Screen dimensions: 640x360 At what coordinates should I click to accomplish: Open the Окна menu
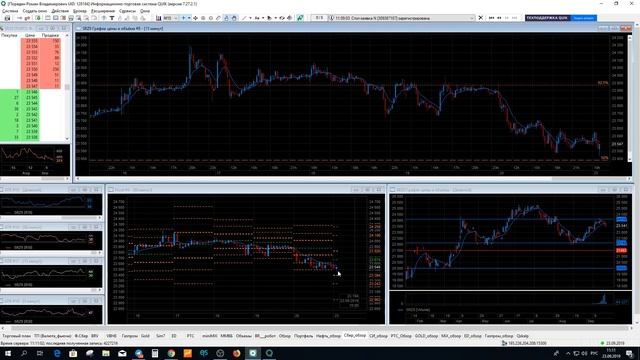click(x=144, y=11)
